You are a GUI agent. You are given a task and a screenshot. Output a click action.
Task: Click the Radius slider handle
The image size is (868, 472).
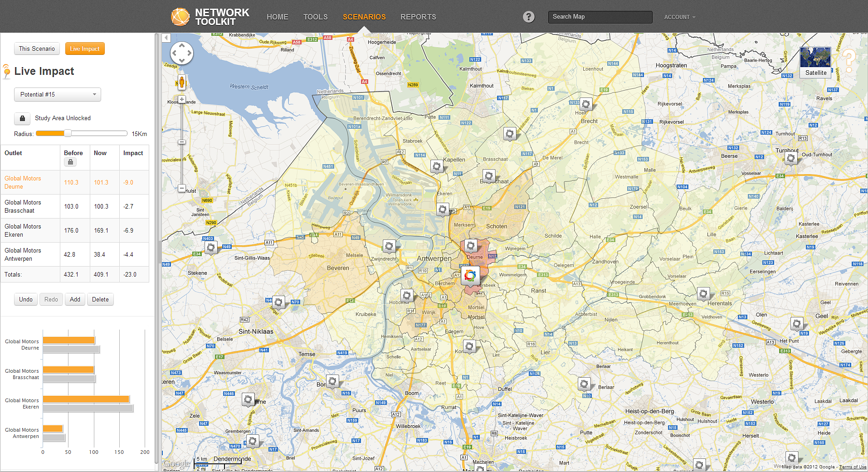tap(68, 133)
